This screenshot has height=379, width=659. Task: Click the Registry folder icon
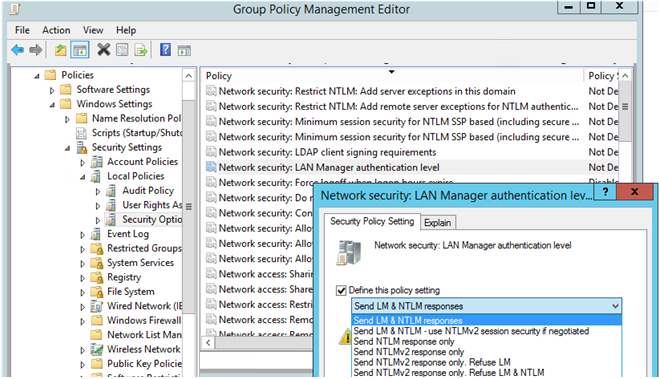(x=97, y=277)
